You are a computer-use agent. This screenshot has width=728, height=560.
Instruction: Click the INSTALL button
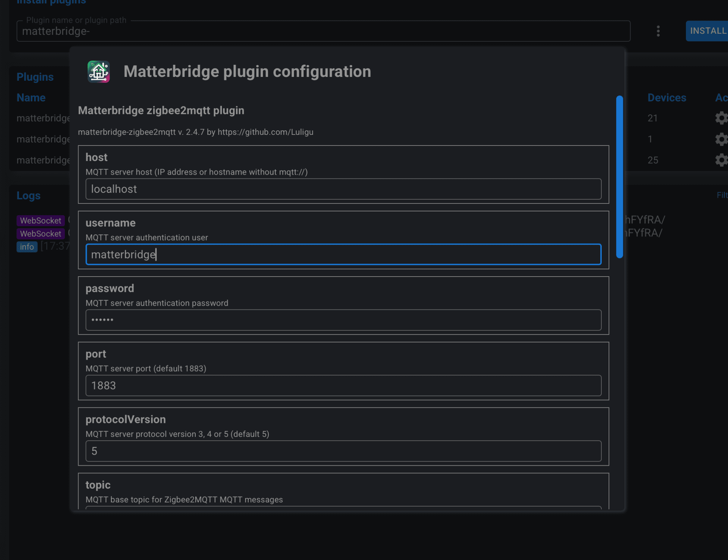click(x=707, y=31)
